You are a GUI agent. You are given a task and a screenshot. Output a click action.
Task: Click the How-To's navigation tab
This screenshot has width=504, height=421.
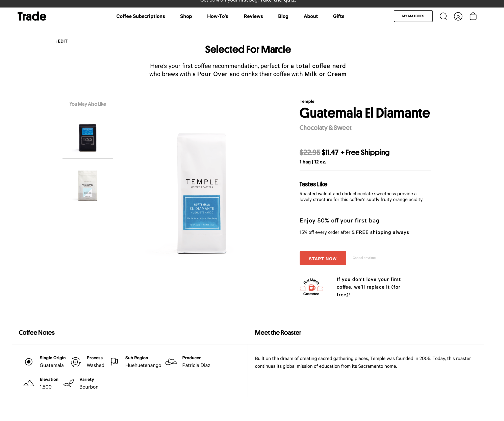218,16
